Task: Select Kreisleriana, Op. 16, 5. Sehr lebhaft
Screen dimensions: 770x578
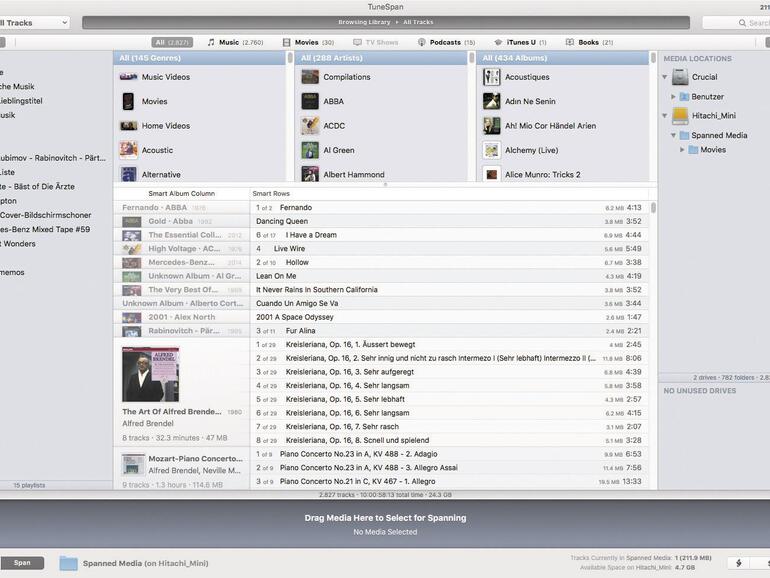Action: tap(448, 399)
